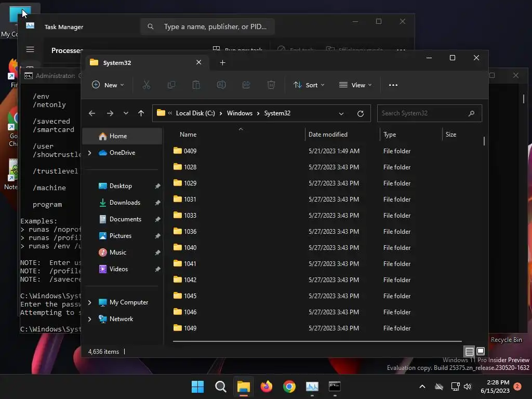The image size is (532, 399).
Task: Expand hidden breadcrumb path chevrons
Action: click(x=170, y=113)
